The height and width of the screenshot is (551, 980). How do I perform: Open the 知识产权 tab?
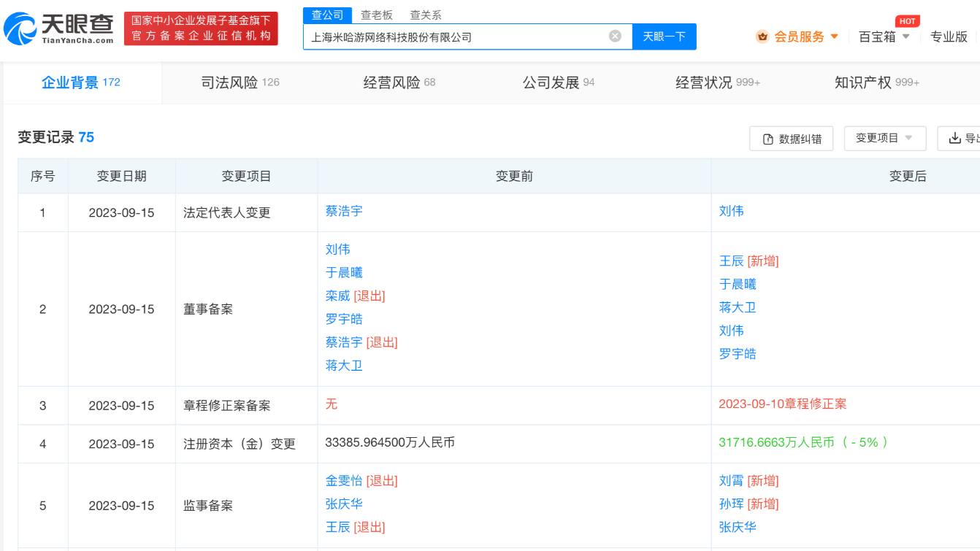click(876, 82)
